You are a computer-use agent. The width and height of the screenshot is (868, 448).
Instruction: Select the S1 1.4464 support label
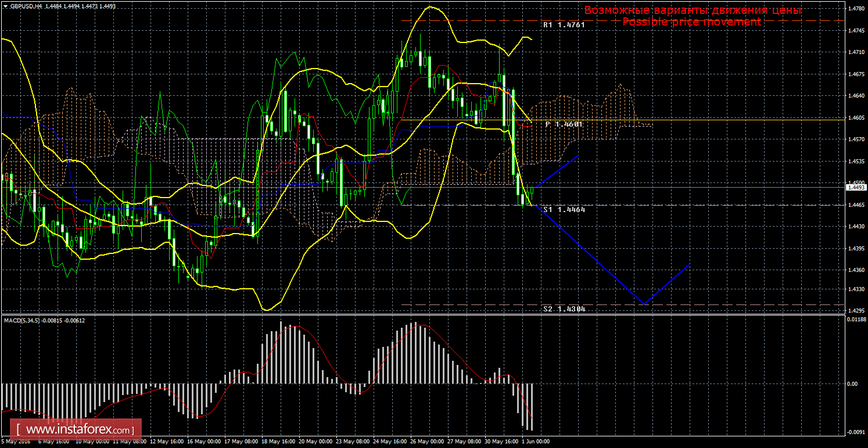(564, 209)
